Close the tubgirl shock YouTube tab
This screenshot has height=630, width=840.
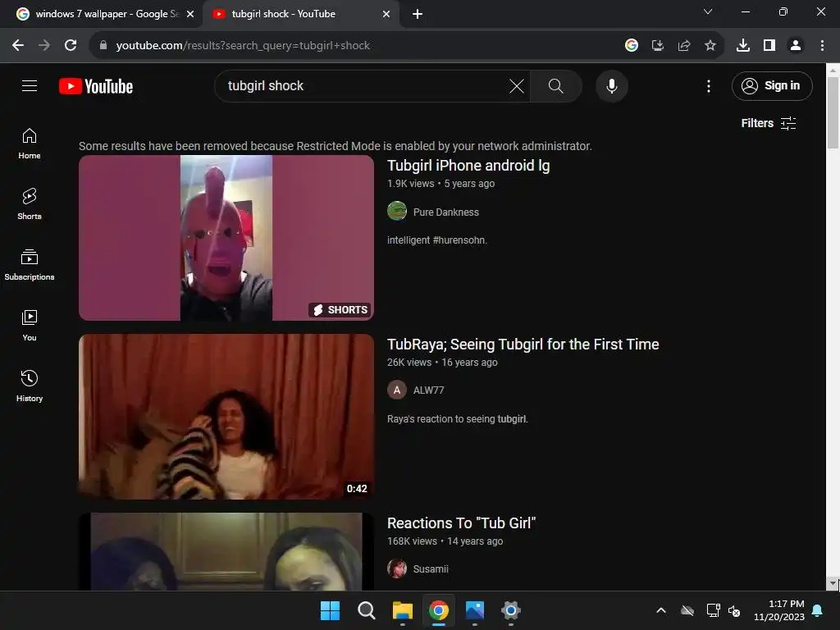pos(386,14)
